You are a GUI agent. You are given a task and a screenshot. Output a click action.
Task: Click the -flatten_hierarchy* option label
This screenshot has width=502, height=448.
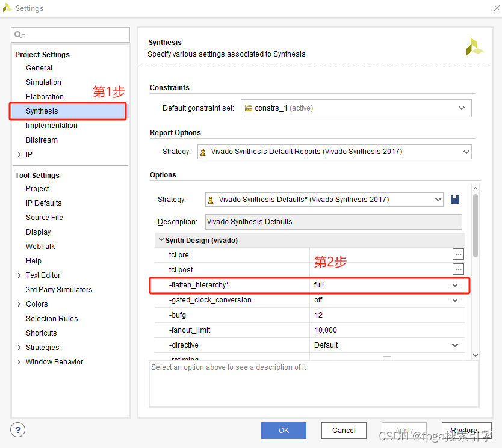(x=199, y=285)
